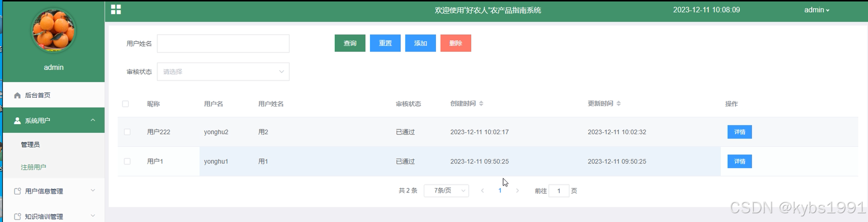Go to next page arrow

point(517,191)
